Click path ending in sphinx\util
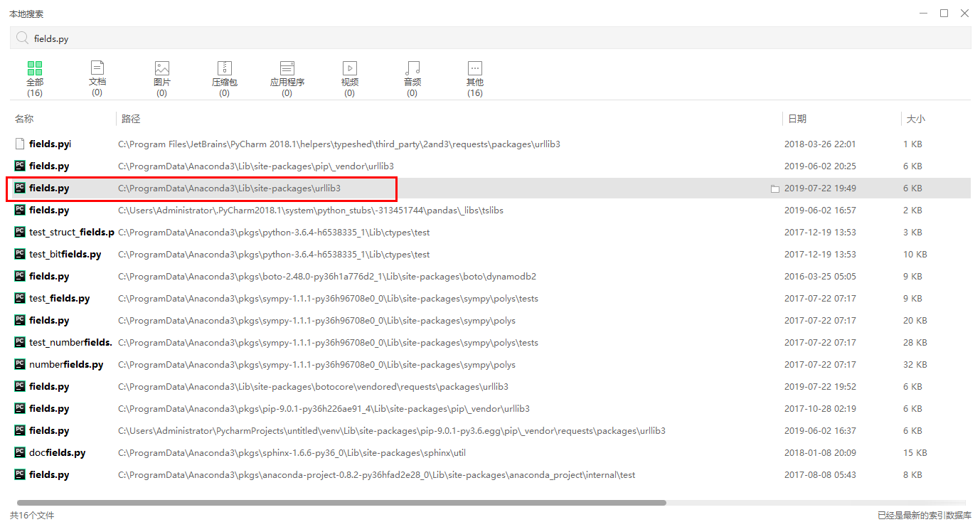This screenshot has height=527, width=980. pyautogui.click(x=292, y=452)
